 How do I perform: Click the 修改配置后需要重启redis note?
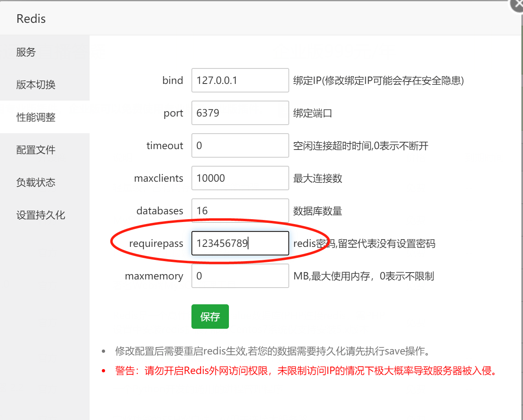point(273,351)
